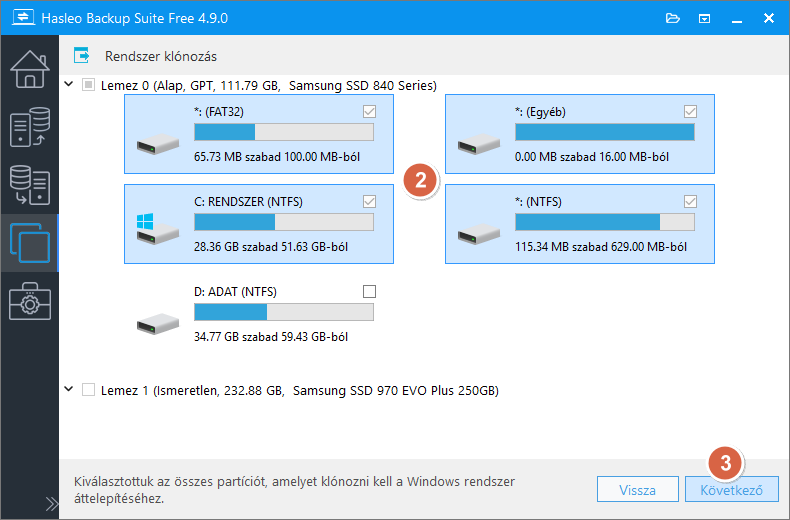
Task: Expand the sidebar with double-arrow icon
Action: [x=52, y=503]
